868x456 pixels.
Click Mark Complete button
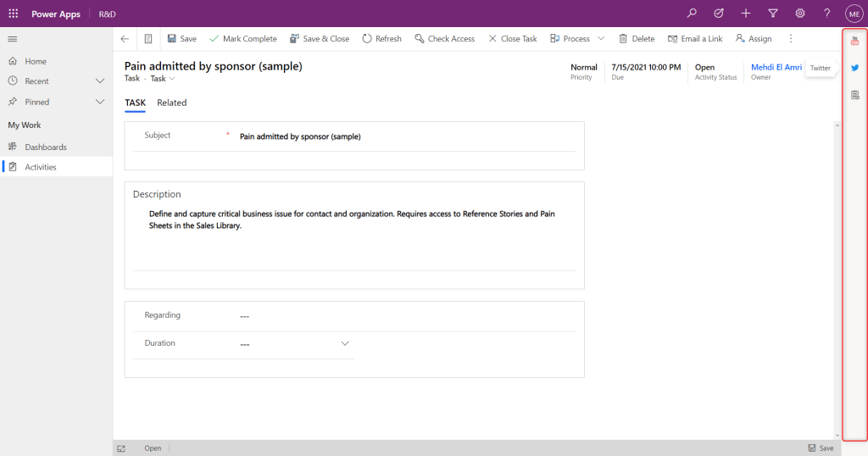point(243,39)
